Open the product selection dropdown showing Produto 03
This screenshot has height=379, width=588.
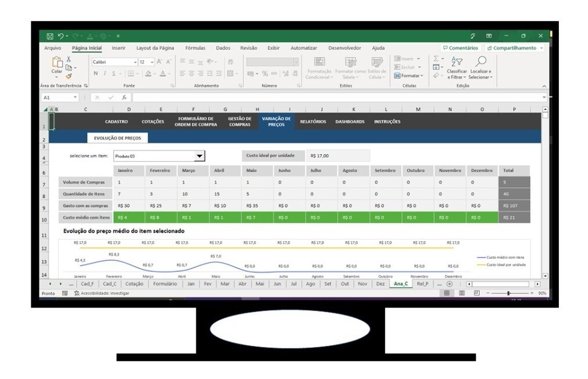(x=199, y=156)
